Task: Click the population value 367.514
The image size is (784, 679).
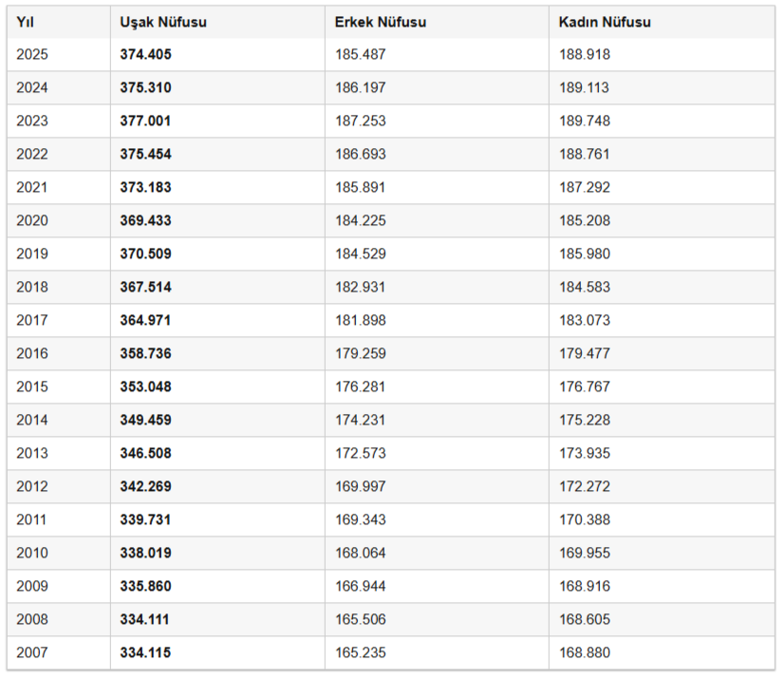Action: point(145,287)
